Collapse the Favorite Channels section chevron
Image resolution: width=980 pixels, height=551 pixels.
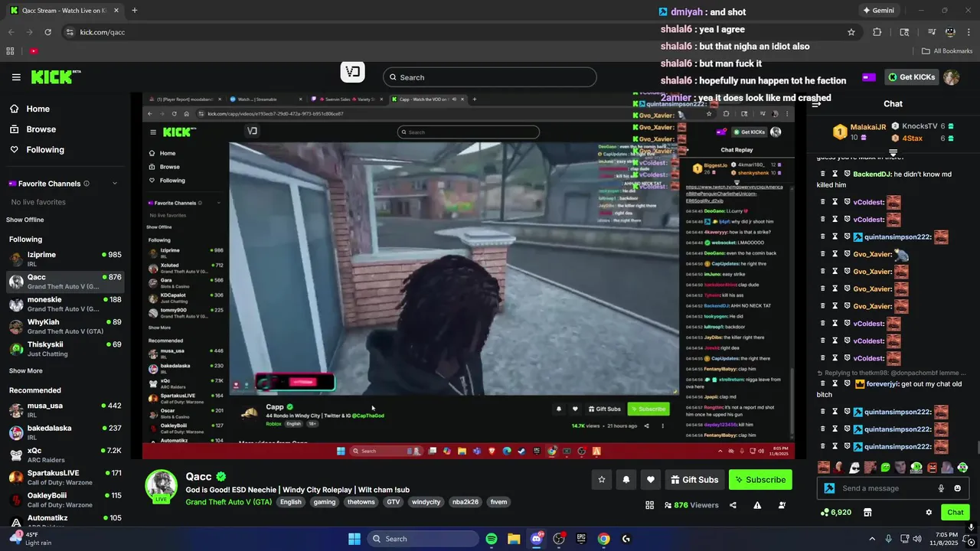point(115,184)
